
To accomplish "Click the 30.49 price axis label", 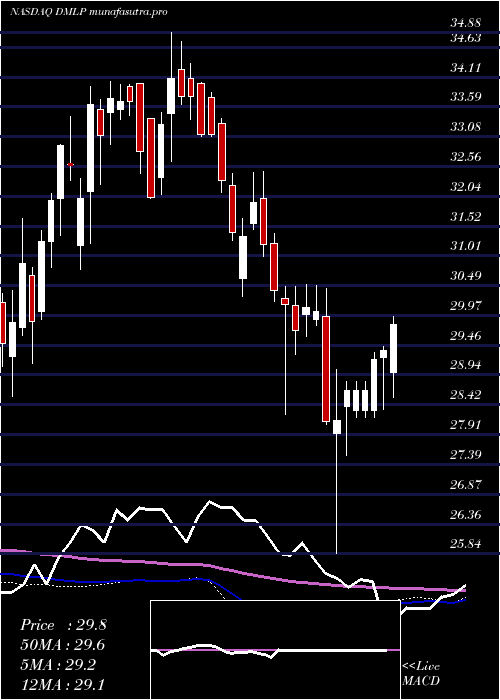I will 465,276.
